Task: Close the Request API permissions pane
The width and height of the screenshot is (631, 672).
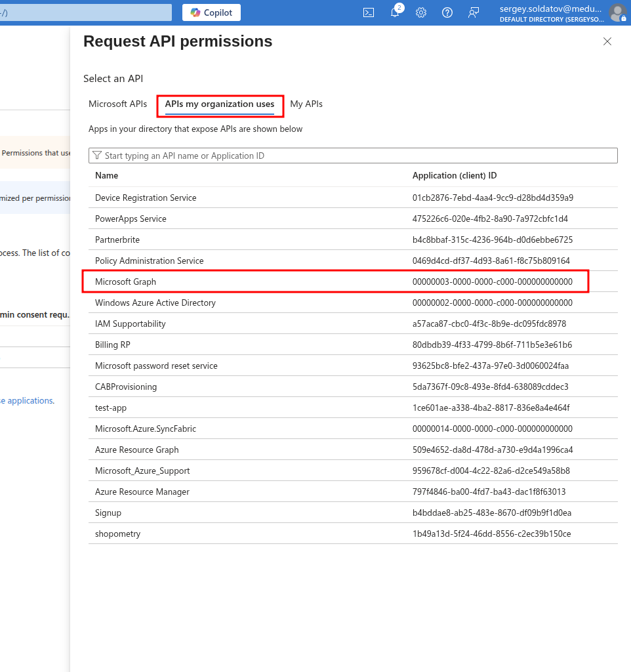Action: pos(607,41)
